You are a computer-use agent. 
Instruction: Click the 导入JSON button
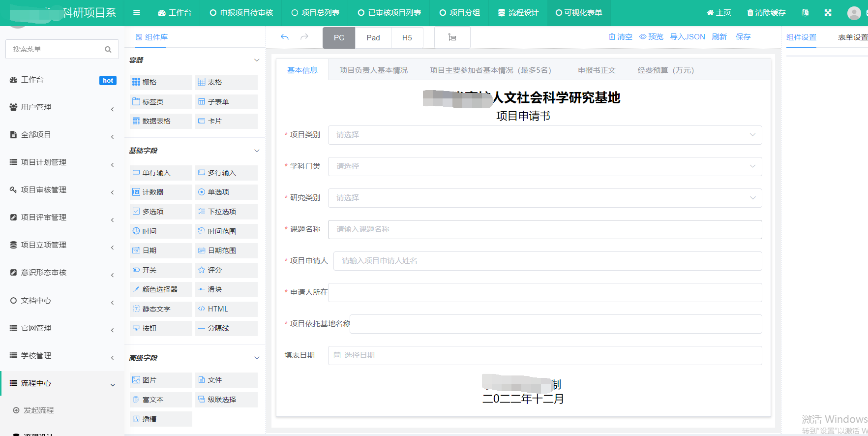coord(688,37)
